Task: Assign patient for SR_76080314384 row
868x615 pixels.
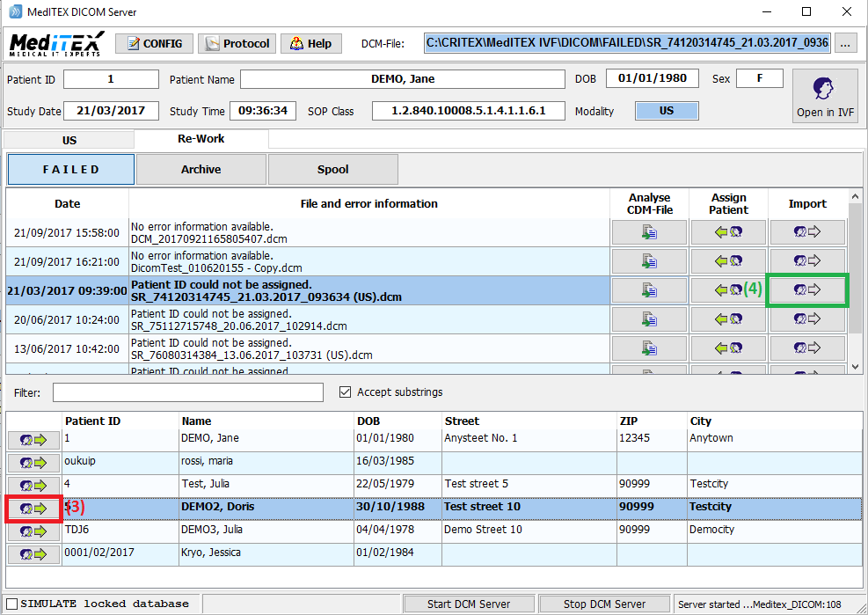Action: click(728, 348)
